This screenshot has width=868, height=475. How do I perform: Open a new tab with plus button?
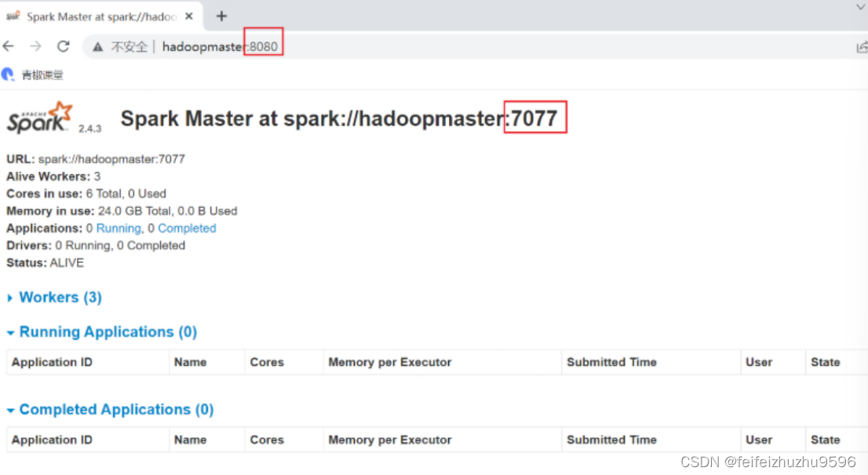coord(221,16)
